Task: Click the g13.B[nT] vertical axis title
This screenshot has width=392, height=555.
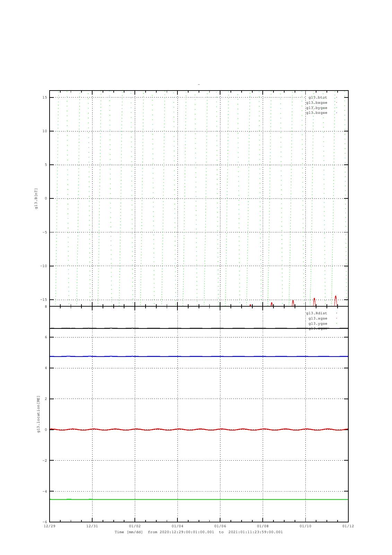Action: click(36, 198)
